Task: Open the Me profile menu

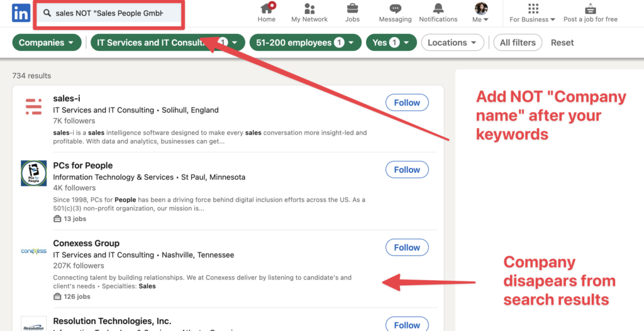Action: tap(480, 13)
